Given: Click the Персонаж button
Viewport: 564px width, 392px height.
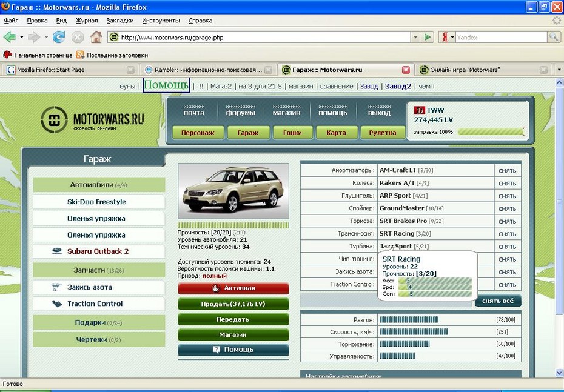Looking at the screenshot, I should [198, 133].
